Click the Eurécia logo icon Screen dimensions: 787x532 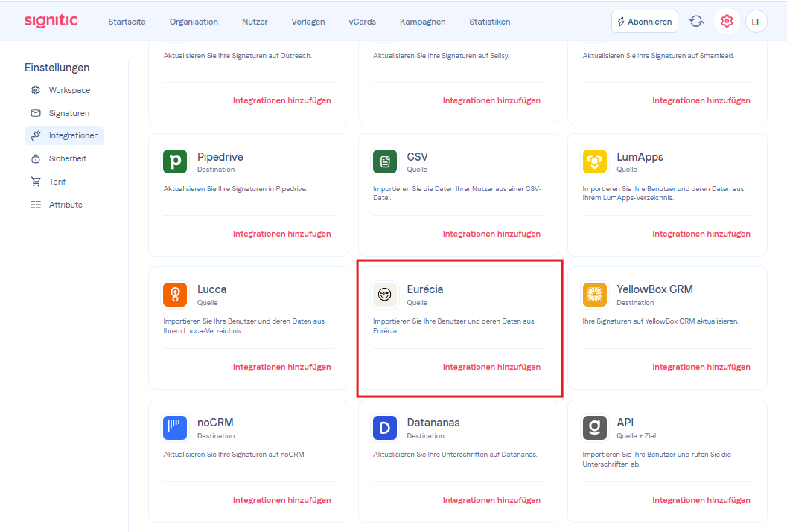384,295
